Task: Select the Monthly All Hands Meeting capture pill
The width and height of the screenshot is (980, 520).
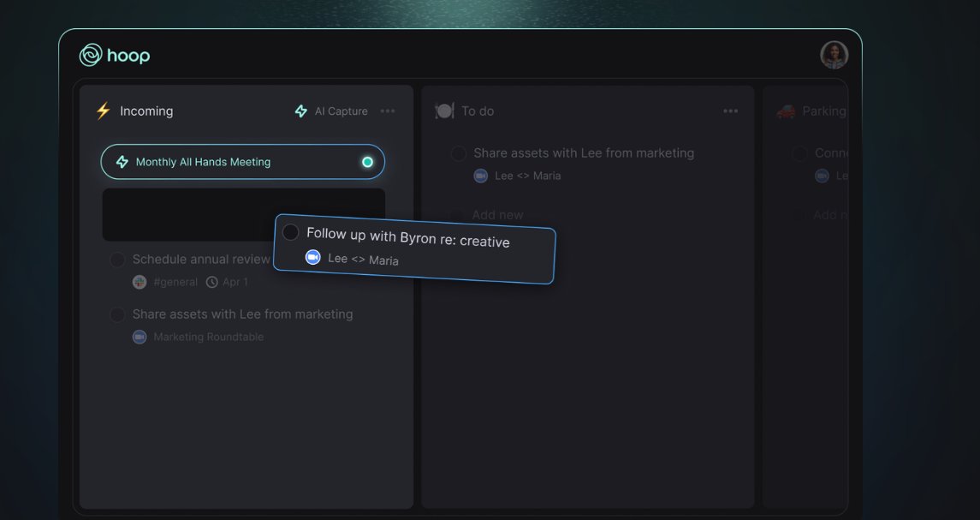Action: (x=242, y=162)
